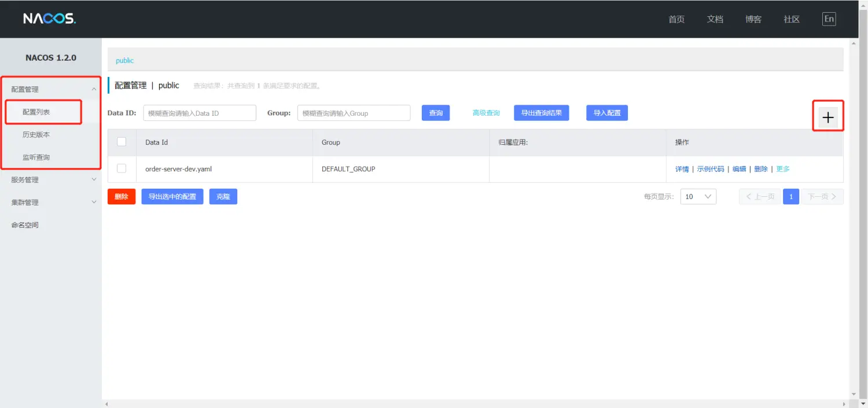Click 编辑 link for order-server-dev.yaml
Image resolution: width=868 pixels, height=408 pixels.
pyautogui.click(x=739, y=169)
